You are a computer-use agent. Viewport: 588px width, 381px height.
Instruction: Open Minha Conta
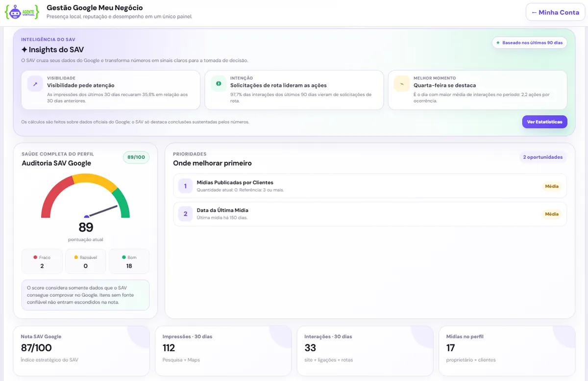pos(555,12)
